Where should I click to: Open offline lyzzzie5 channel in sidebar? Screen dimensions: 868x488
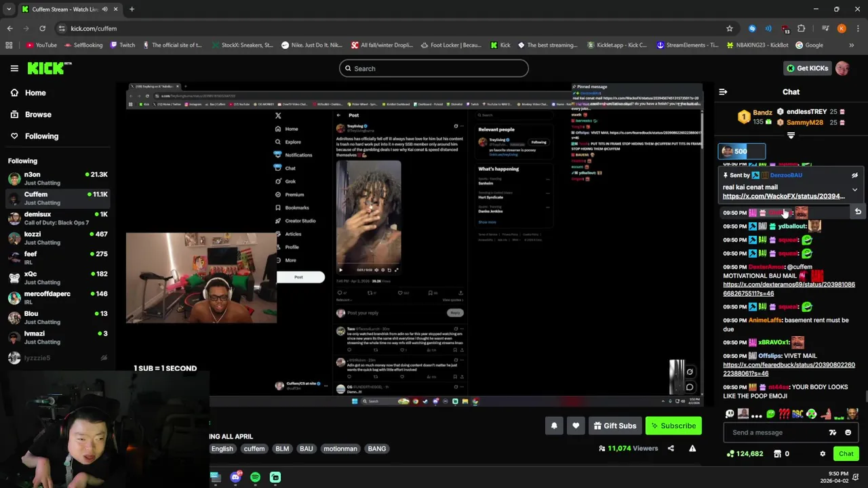click(x=58, y=357)
